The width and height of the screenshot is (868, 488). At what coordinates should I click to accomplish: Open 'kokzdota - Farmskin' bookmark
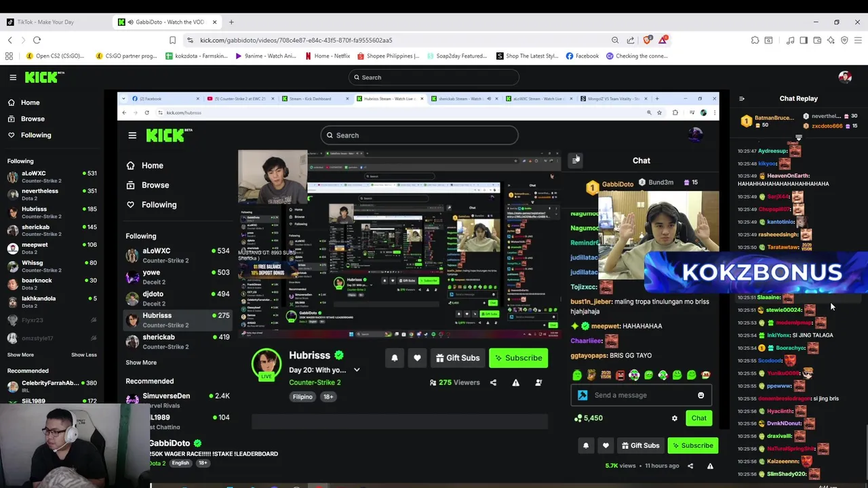[195, 56]
